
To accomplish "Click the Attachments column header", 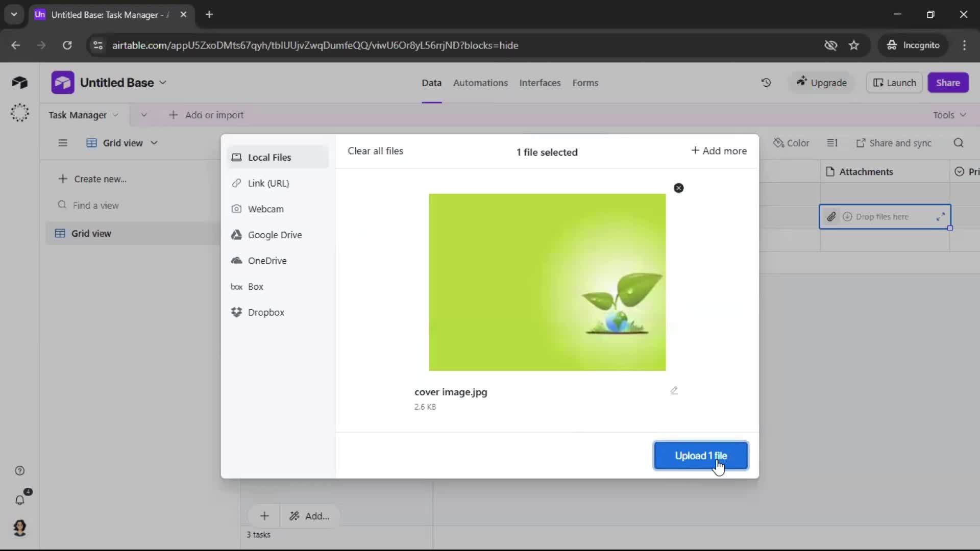I will 885,172.
